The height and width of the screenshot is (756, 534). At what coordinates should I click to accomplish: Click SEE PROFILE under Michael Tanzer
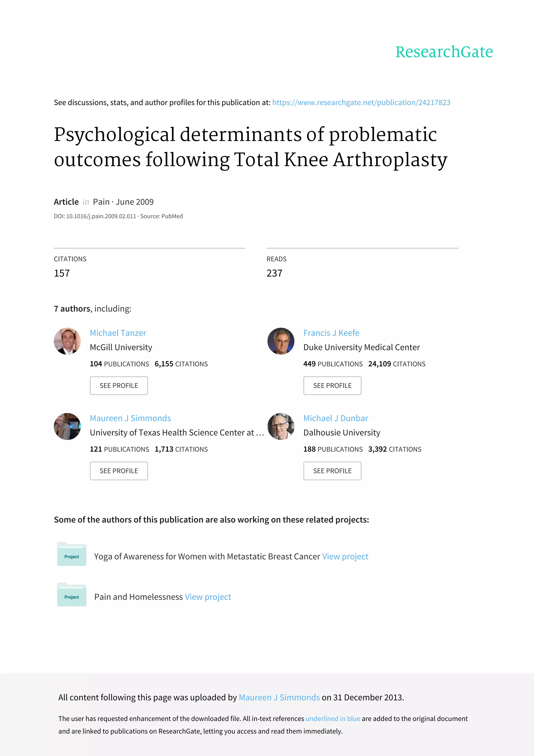119,386
